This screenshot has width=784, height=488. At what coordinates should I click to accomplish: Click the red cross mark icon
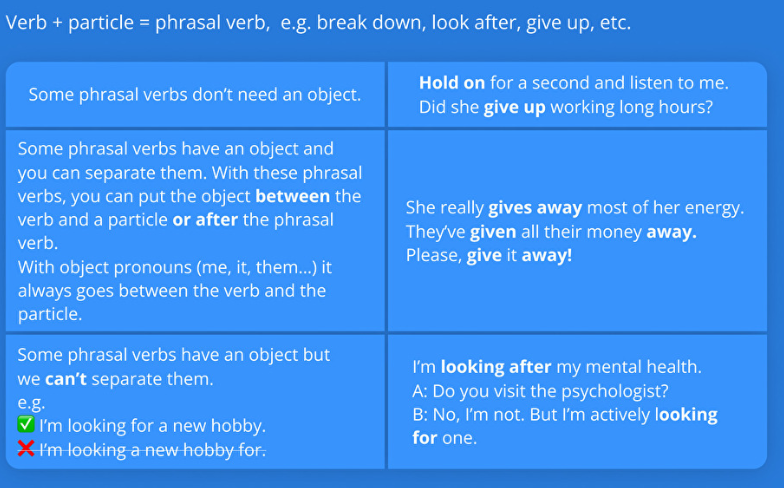pyautogui.click(x=26, y=448)
